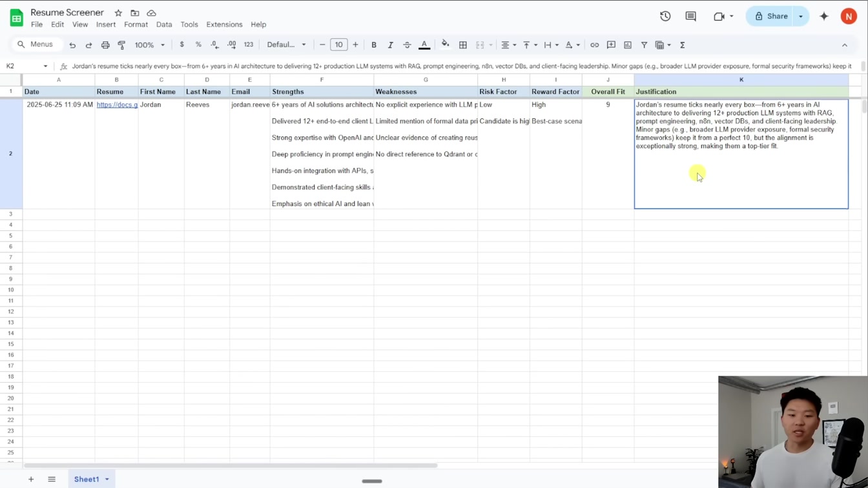Open the Edit menu
Image resolution: width=868 pixels, height=488 pixels.
57,25
